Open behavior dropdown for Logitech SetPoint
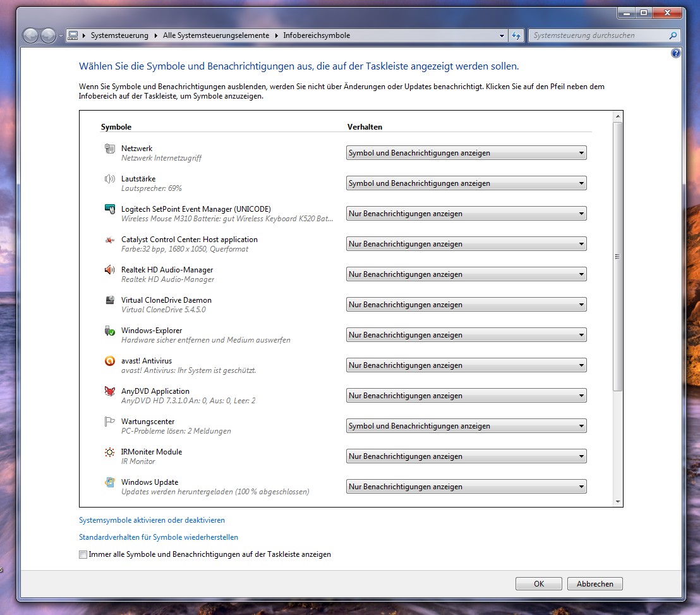Image resolution: width=700 pixels, height=615 pixels. [x=466, y=214]
